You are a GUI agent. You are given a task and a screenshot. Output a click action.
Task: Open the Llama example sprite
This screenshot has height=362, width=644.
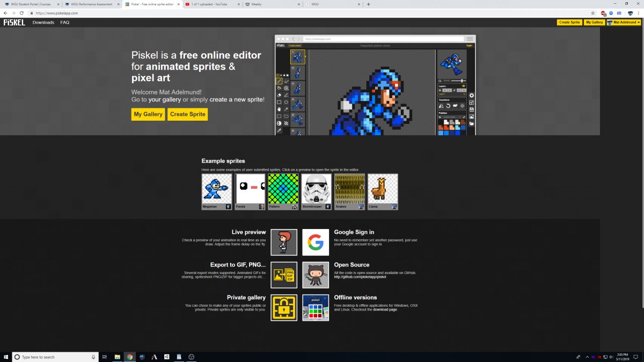pos(383,191)
